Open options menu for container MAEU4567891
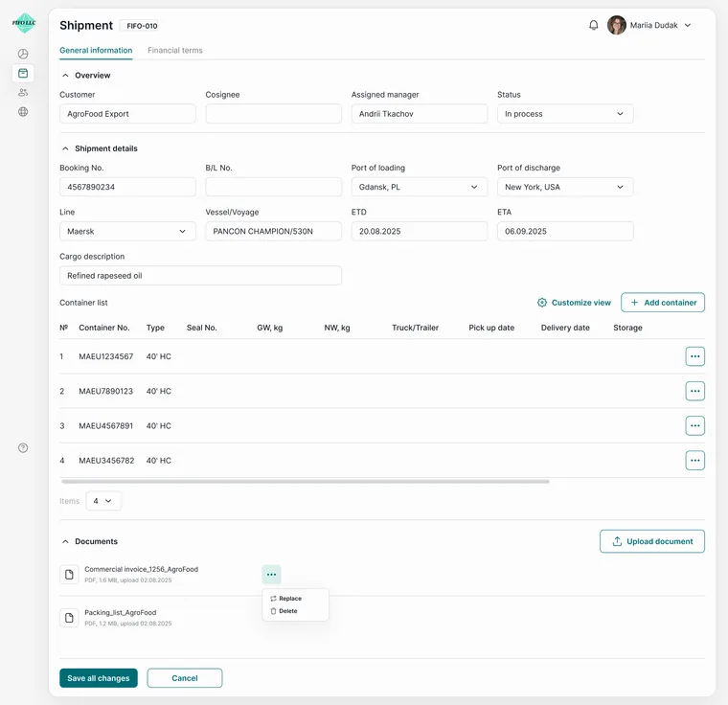Viewport: 728px width, 705px height. click(x=695, y=425)
